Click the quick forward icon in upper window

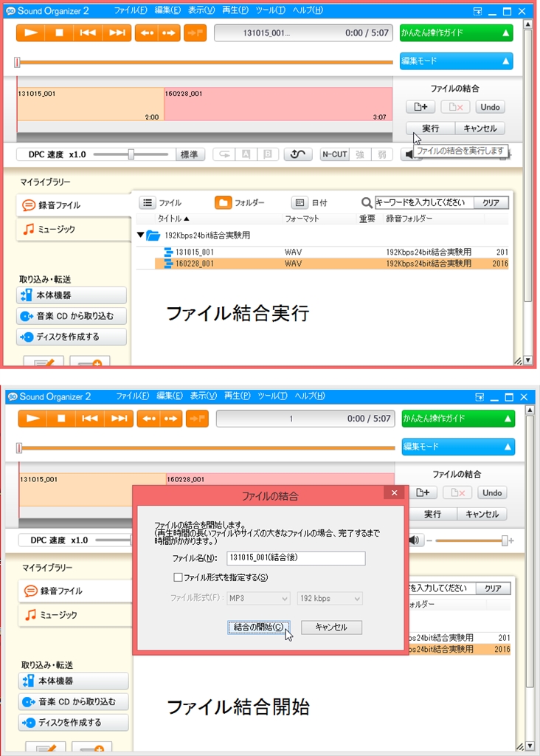pos(170,32)
